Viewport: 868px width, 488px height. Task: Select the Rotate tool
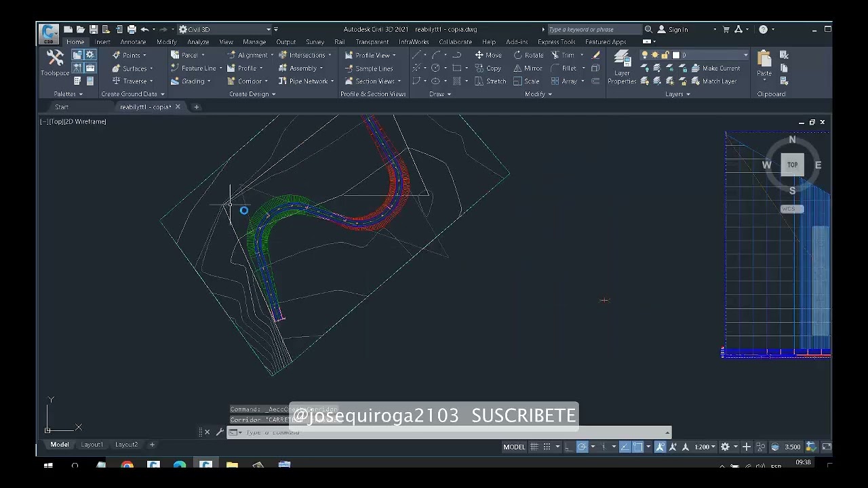point(529,55)
